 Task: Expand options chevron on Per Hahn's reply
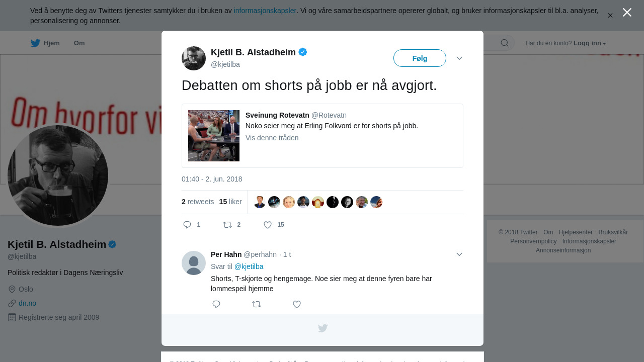[459, 254]
